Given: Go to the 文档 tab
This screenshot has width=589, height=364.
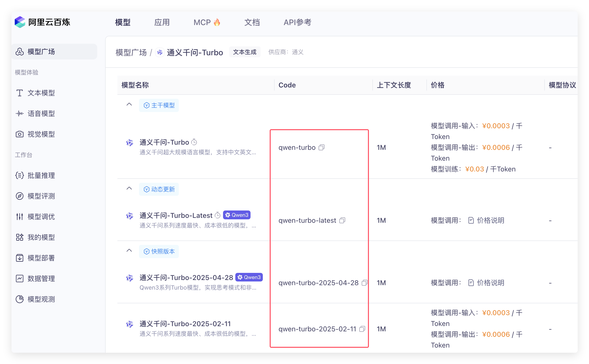Looking at the screenshot, I should 252,22.
